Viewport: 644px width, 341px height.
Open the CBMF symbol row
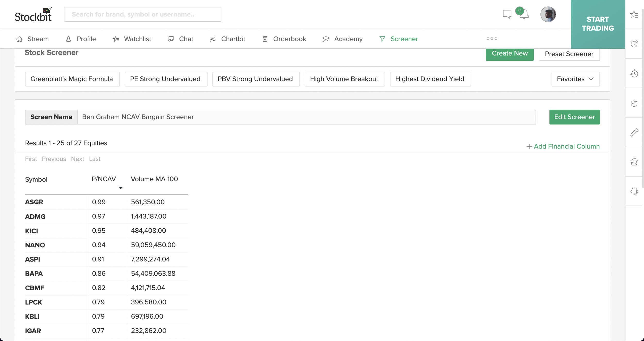[x=106, y=288]
